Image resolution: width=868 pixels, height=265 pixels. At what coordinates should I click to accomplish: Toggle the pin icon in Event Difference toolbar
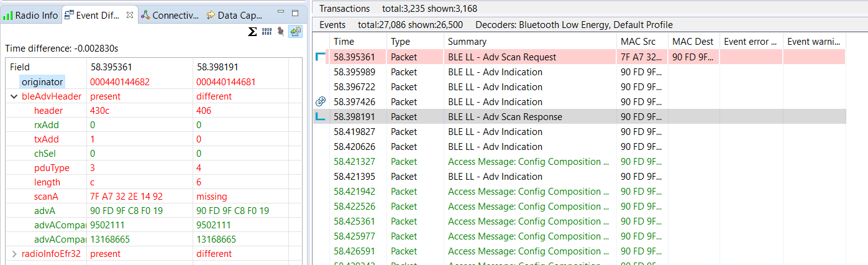281,32
